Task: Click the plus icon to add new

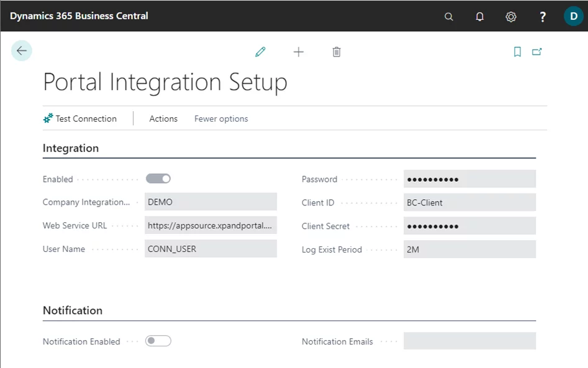Action: coord(299,52)
